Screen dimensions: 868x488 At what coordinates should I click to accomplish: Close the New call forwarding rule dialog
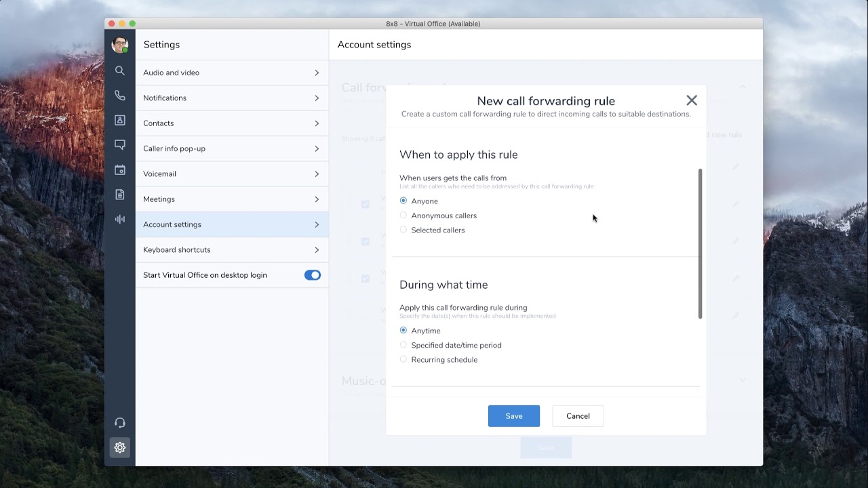pyautogui.click(x=692, y=100)
